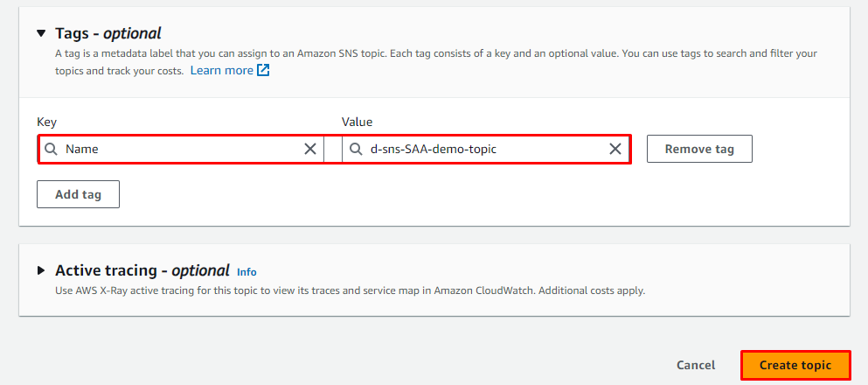Click the "Tags - optional" heading
This screenshot has width=868, height=385.
pos(108,33)
